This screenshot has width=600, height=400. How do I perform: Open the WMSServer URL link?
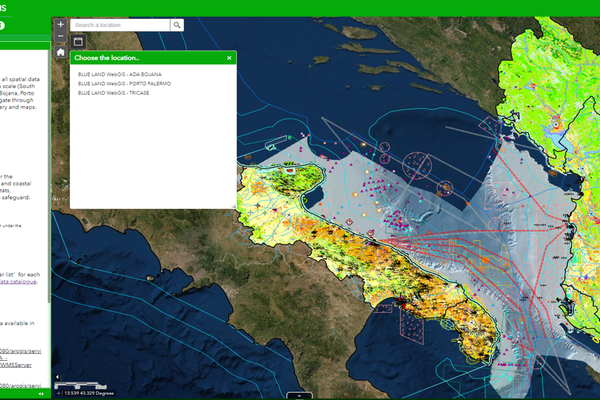(16, 365)
